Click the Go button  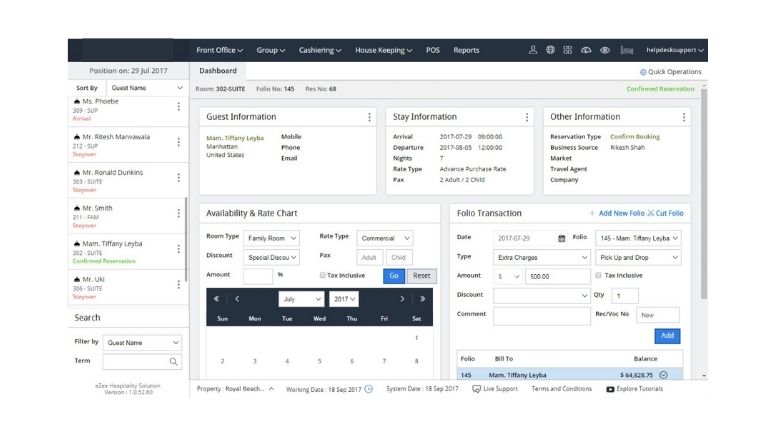[394, 276]
